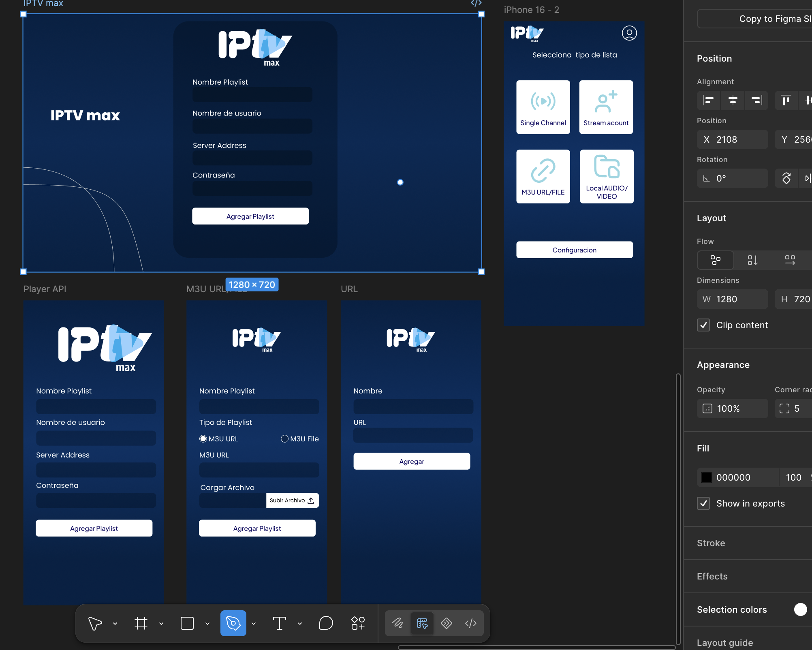Viewport: 812px width, 650px height.
Task: Choose freeform flow layout option
Action: tap(716, 260)
